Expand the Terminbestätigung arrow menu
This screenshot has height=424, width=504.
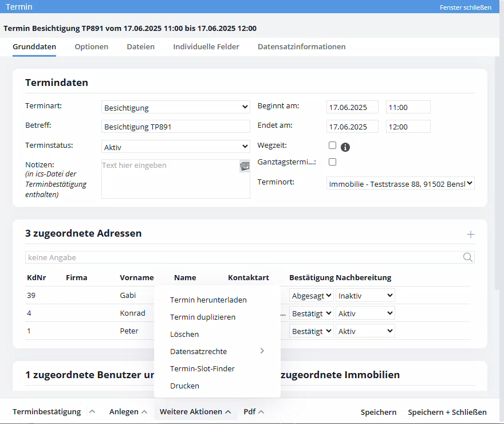point(92,411)
